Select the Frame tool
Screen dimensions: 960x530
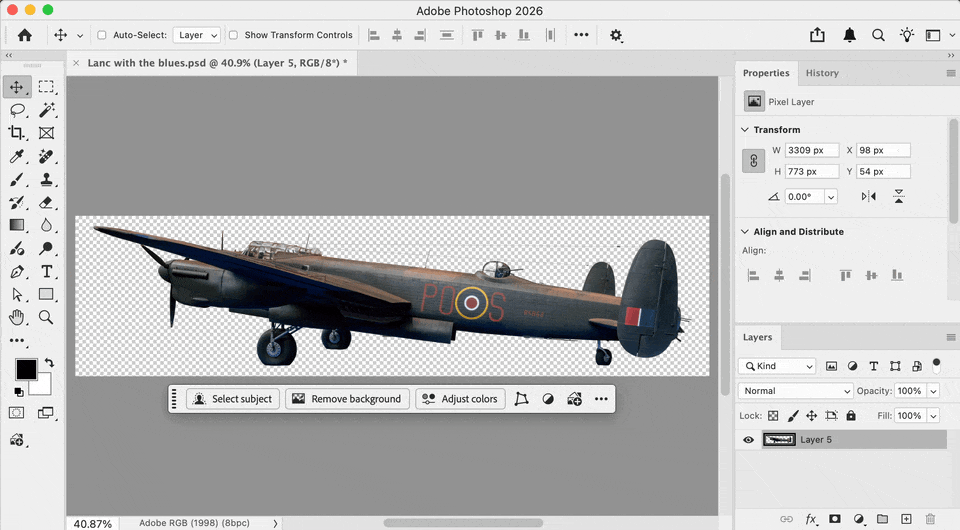[x=47, y=133]
